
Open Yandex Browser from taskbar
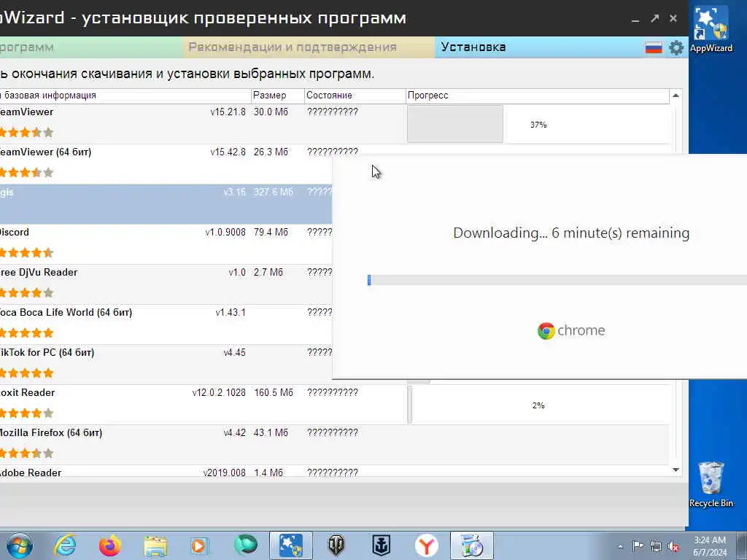click(426, 545)
